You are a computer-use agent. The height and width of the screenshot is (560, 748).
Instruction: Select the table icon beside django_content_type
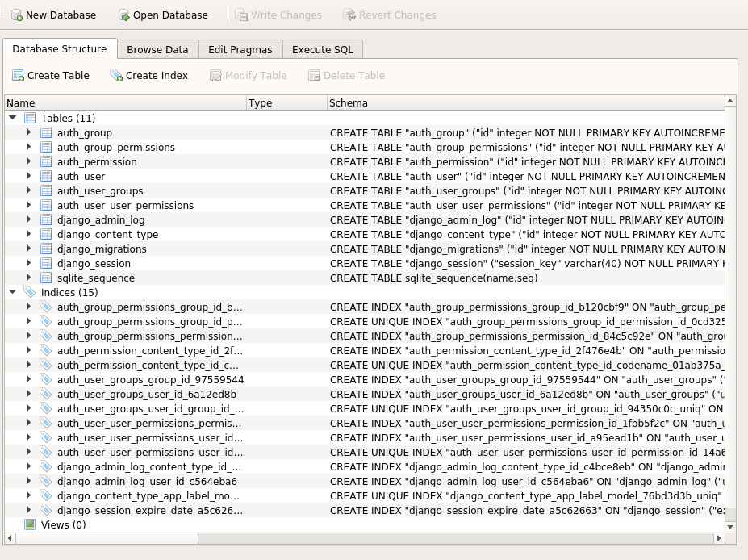click(46, 234)
